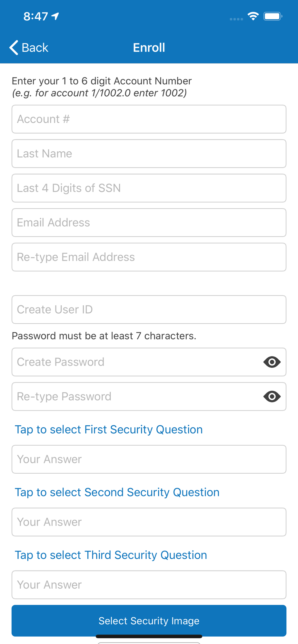The height and width of the screenshot is (644, 298).
Task: Open Third Security Question selector
Action: (x=111, y=555)
